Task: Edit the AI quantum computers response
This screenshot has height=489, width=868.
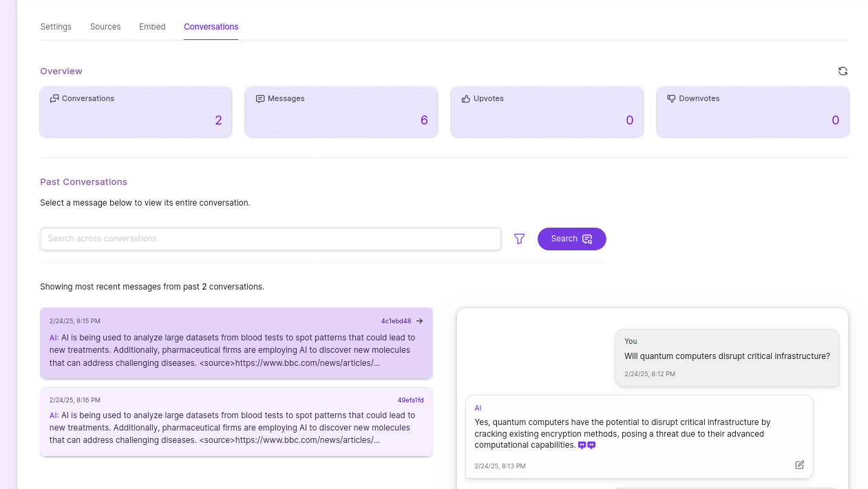Action: (799, 465)
